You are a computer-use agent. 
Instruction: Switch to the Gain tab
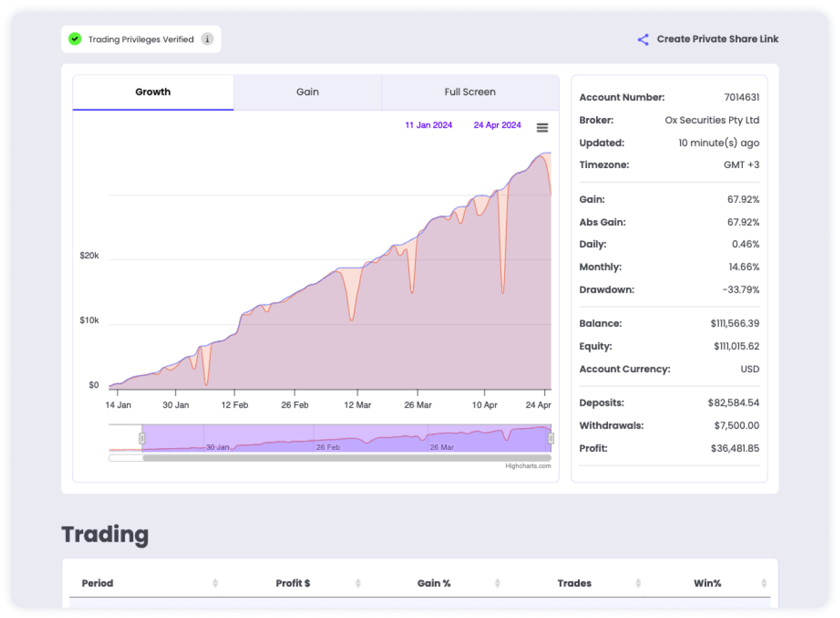(x=307, y=92)
